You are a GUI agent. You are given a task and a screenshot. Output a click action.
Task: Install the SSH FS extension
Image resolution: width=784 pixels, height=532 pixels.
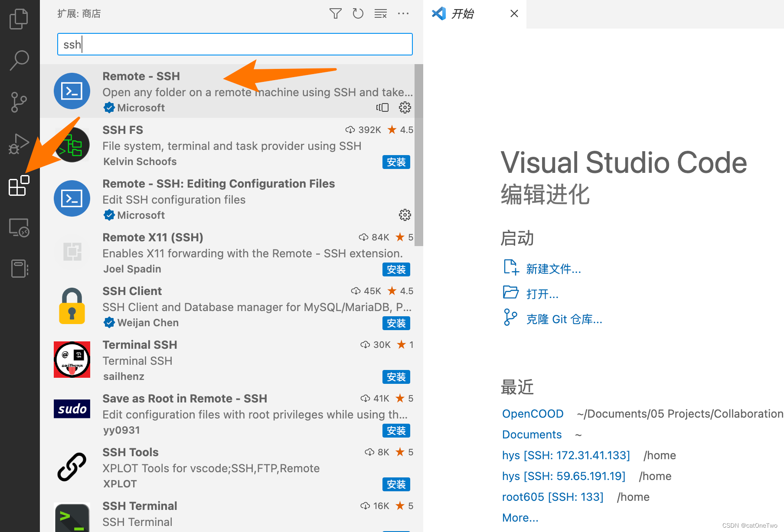pyautogui.click(x=396, y=162)
